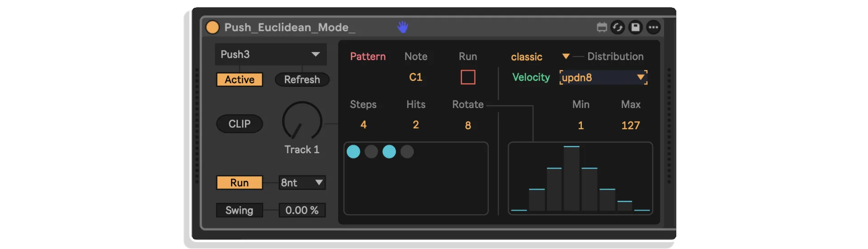Click the Push_Euclidean_Mode_ device title
This screenshot has width=868, height=249.
(290, 27)
